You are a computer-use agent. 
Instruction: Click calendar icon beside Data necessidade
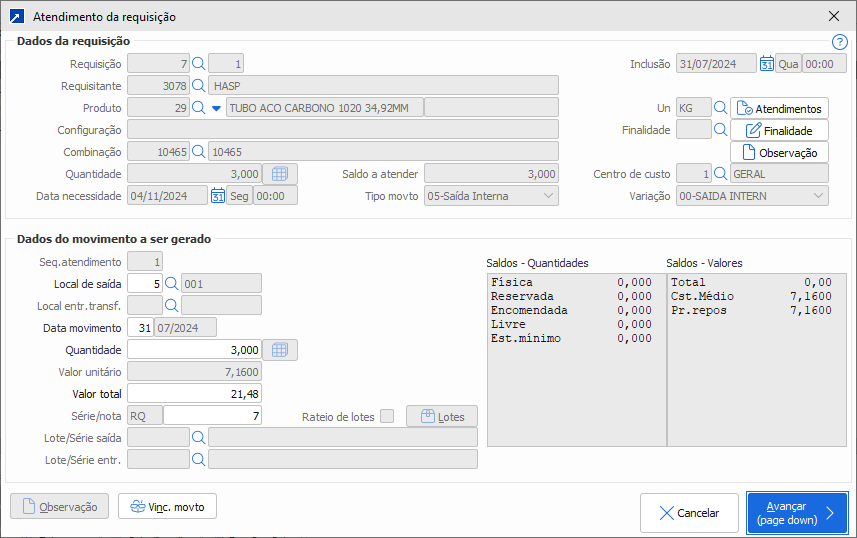tap(218, 196)
